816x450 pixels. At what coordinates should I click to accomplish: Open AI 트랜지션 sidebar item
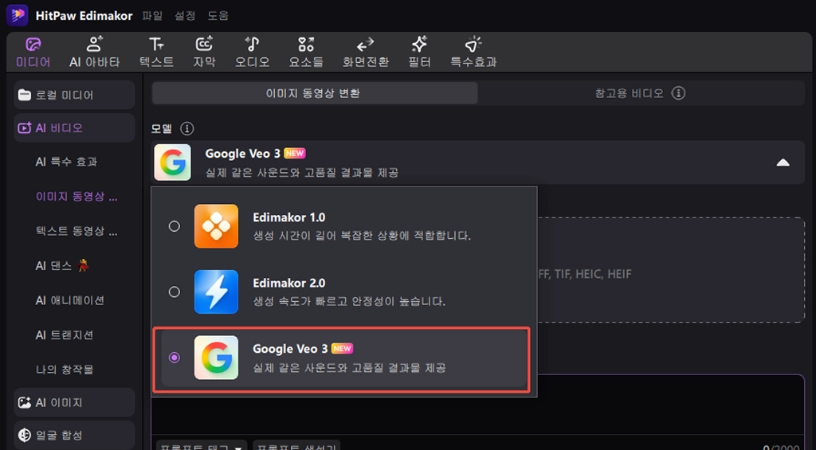64,335
